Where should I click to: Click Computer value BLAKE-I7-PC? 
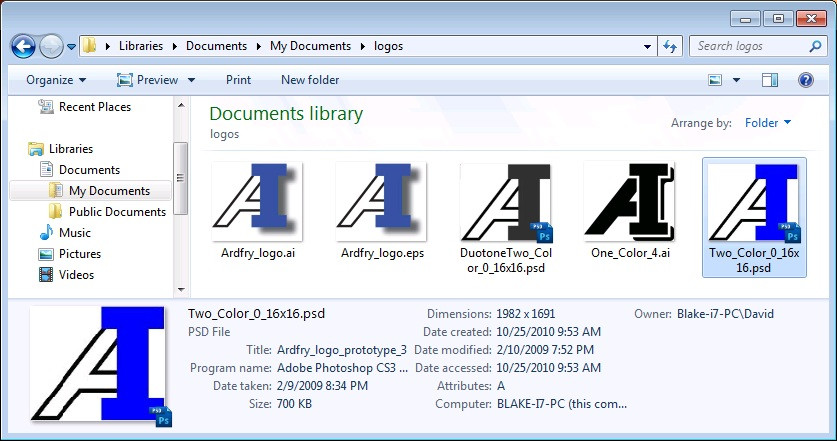point(562,404)
